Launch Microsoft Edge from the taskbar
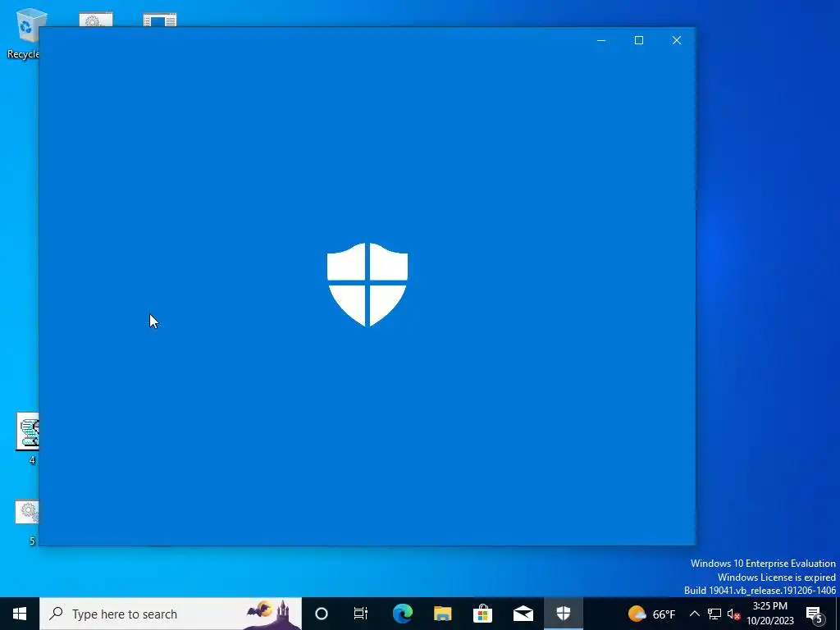 (402, 614)
